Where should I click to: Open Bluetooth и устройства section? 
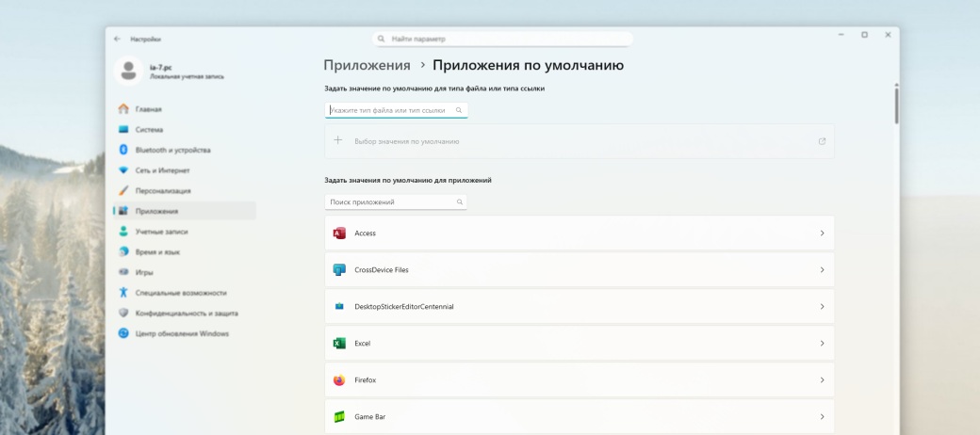click(x=185, y=150)
